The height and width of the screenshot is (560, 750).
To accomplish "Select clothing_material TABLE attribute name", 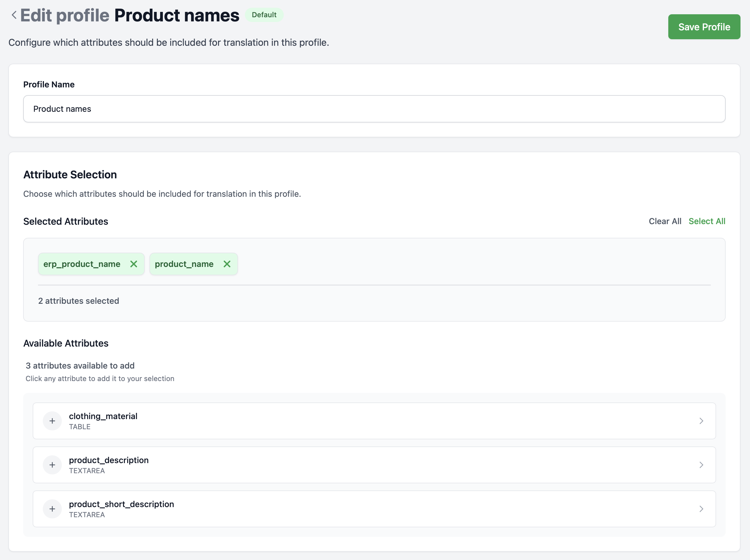I will pyautogui.click(x=103, y=416).
